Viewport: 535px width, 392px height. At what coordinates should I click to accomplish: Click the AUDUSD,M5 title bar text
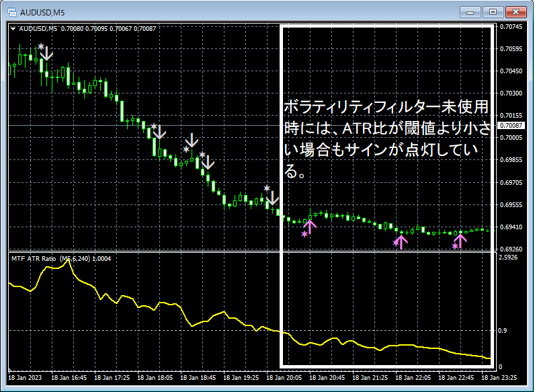point(42,13)
